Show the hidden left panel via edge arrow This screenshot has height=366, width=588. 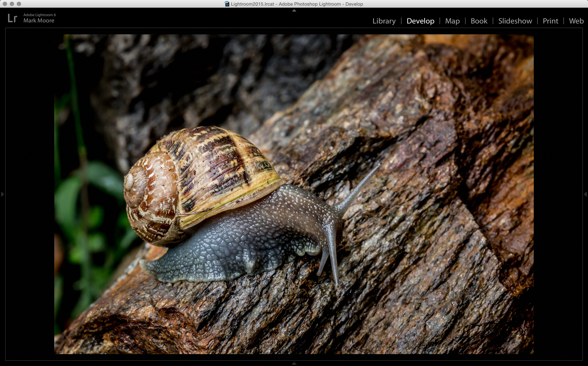[2, 194]
